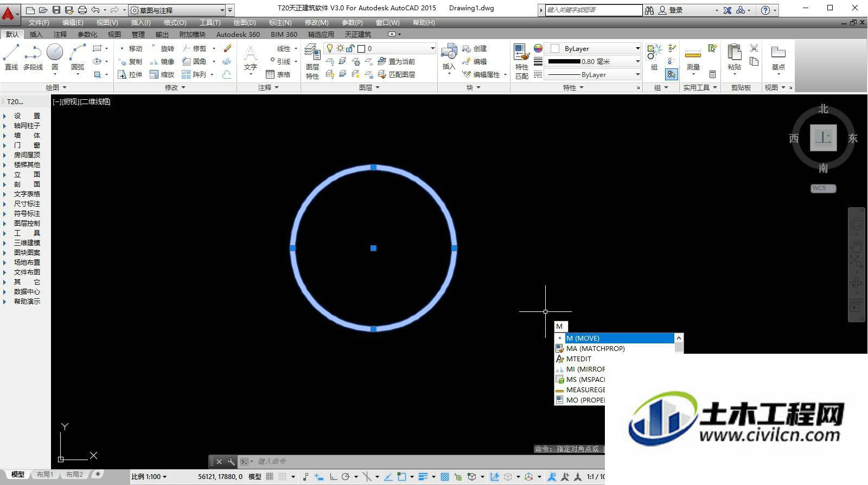Open the 文件(F) menu
Image resolution: width=868 pixels, height=485 pixels.
39,22
